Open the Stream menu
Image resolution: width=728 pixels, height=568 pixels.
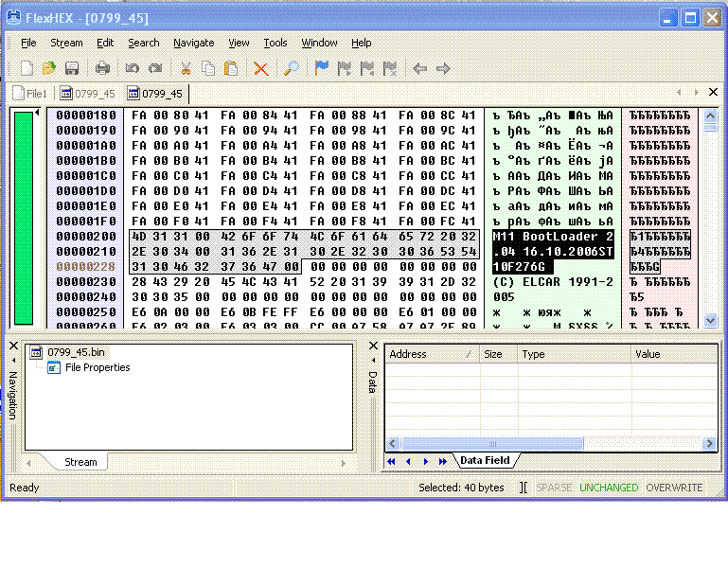click(66, 43)
